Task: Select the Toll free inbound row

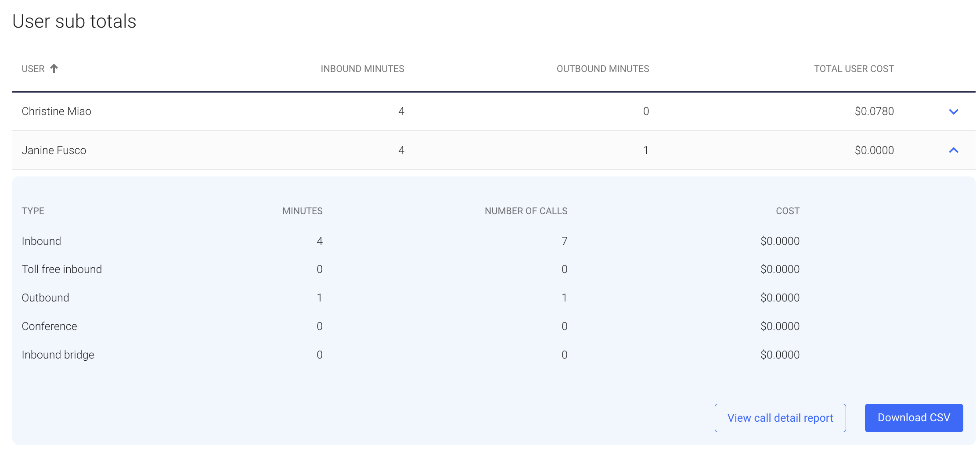Action: [62, 269]
